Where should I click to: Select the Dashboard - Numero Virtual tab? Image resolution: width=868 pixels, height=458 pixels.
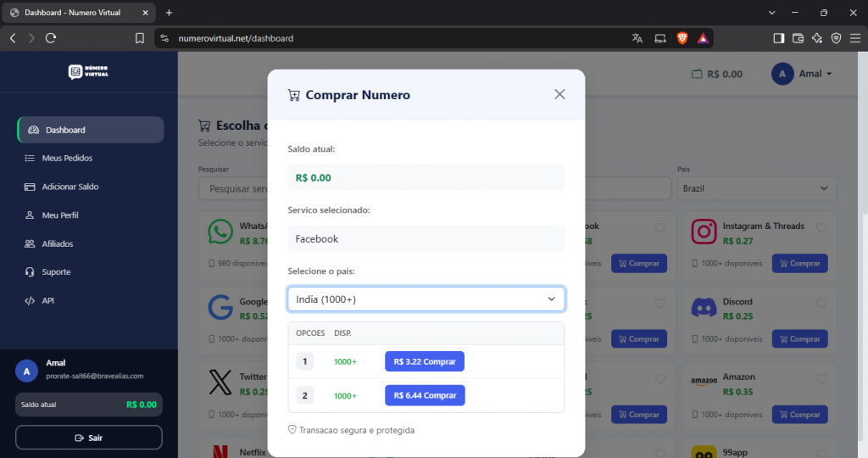click(x=80, y=13)
